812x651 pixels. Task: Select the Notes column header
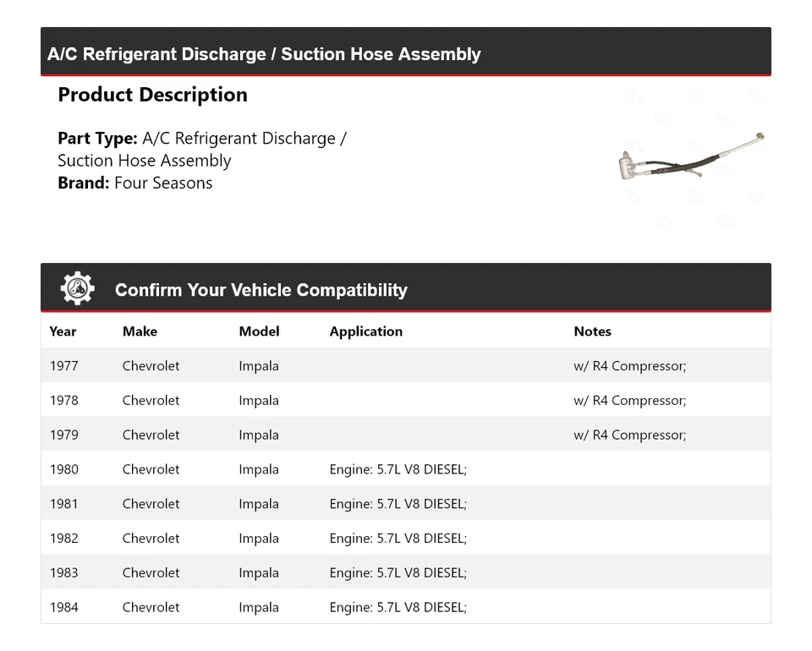(592, 331)
